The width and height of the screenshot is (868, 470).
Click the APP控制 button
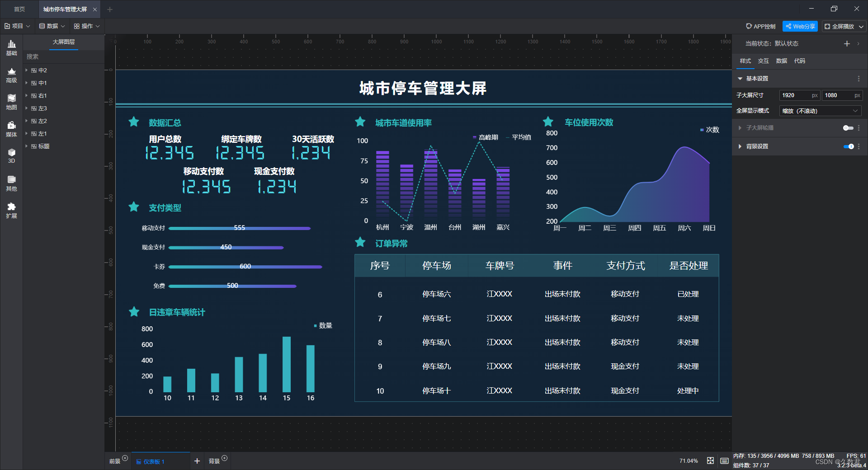coord(760,26)
